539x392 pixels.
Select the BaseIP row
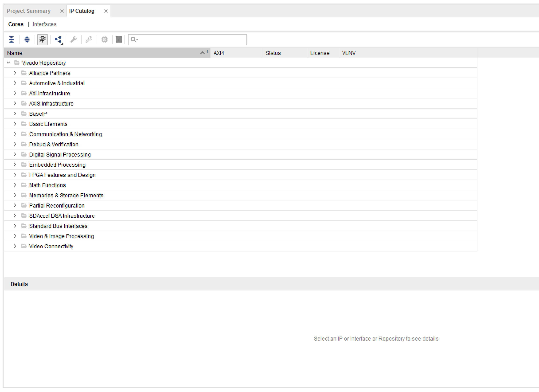tap(240, 114)
